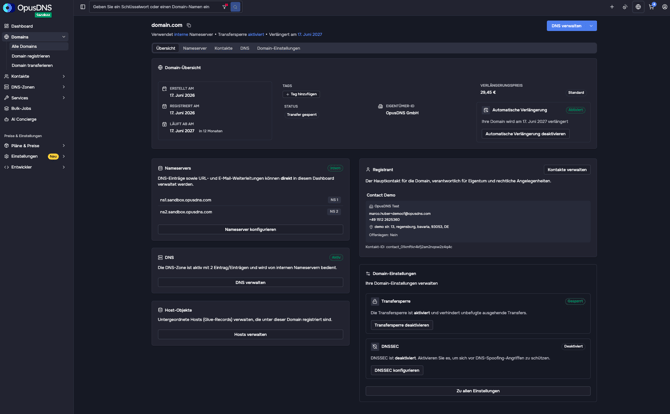
Task: Click the Nameservers card icon
Action: tap(160, 168)
